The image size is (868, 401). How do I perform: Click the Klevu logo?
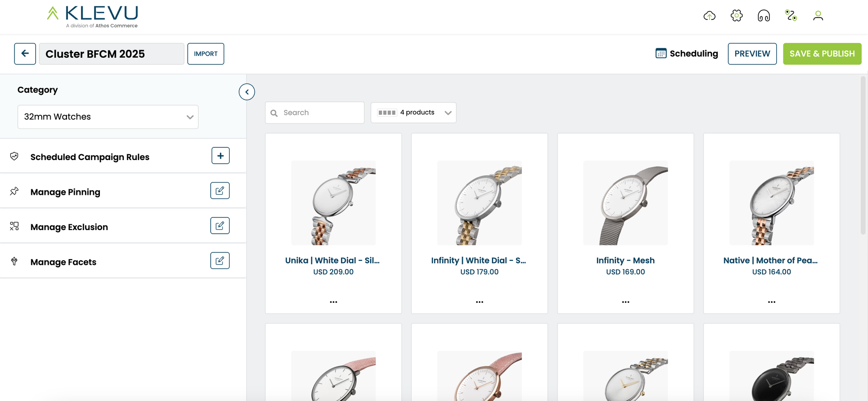tap(93, 17)
